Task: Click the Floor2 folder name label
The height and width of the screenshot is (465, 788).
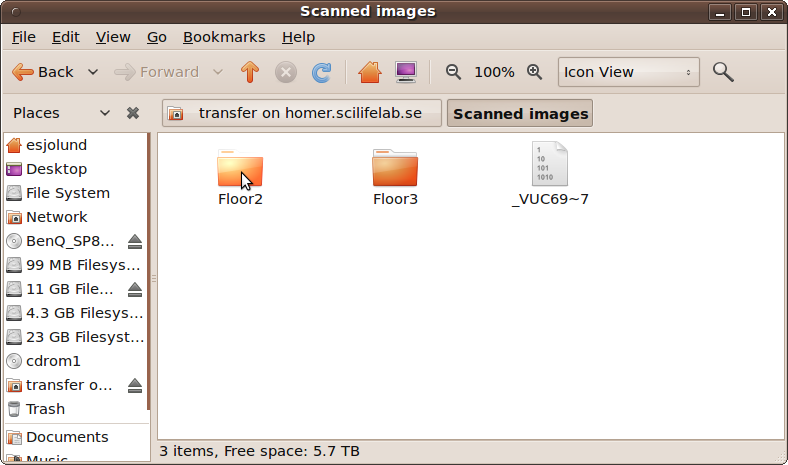Action: (x=240, y=200)
